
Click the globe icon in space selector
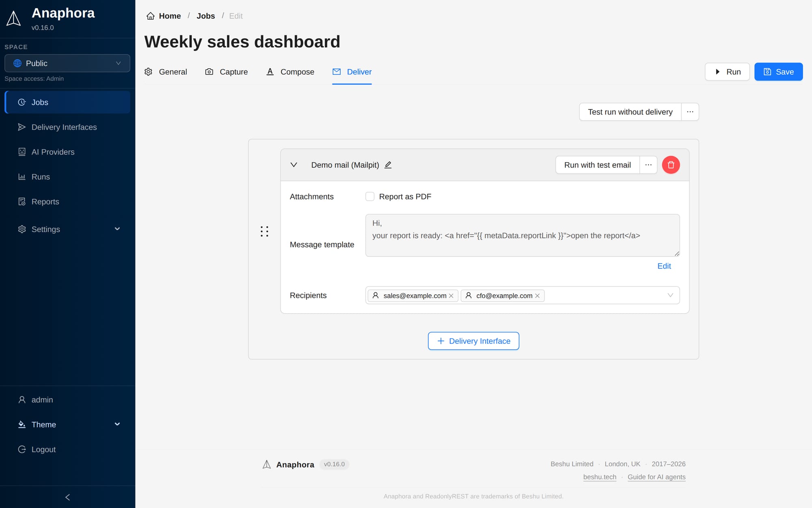[17, 63]
